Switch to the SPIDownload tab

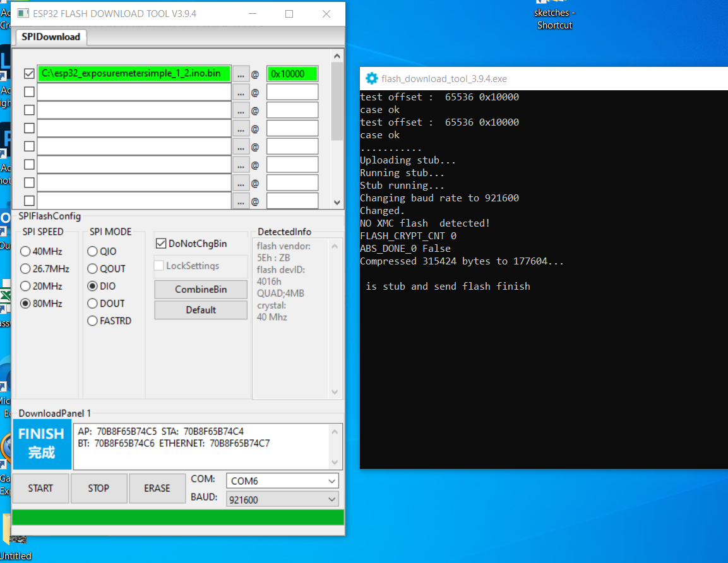tap(51, 37)
